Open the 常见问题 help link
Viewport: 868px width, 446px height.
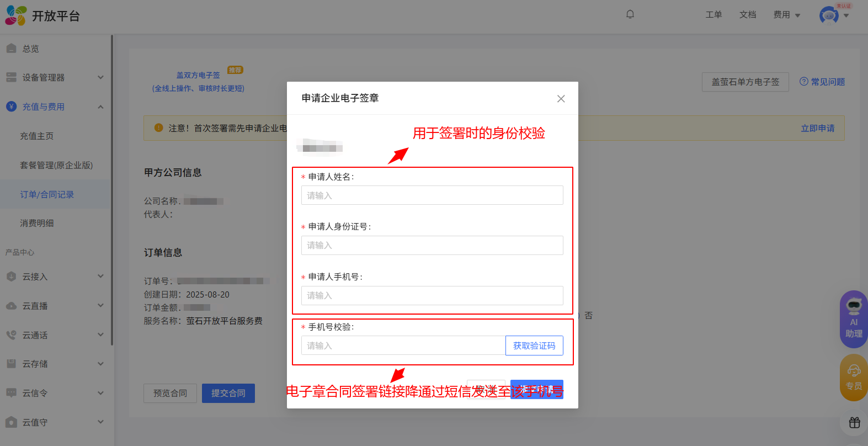[822, 82]
